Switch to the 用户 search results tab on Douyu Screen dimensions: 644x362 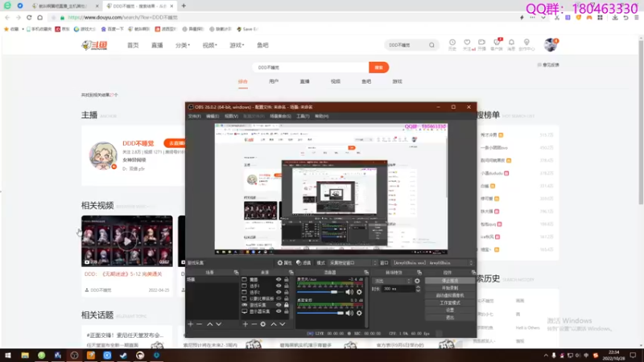(x=274, y=81)
